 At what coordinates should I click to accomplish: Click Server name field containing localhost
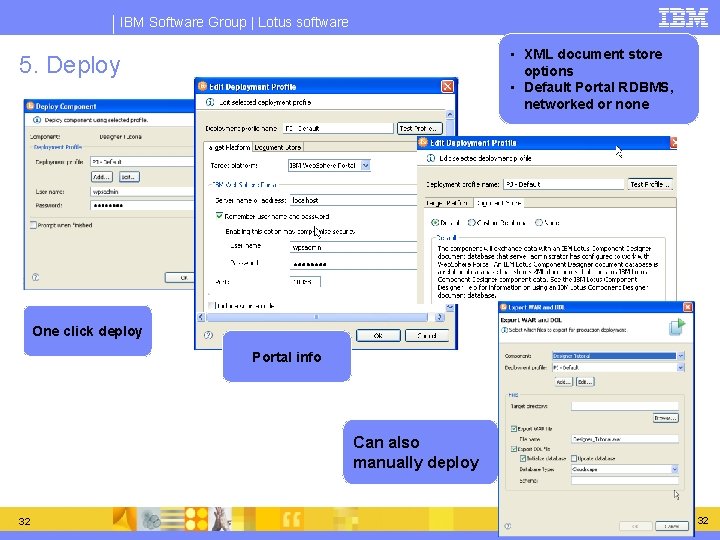pyautogui.click(x=354, y=200)
